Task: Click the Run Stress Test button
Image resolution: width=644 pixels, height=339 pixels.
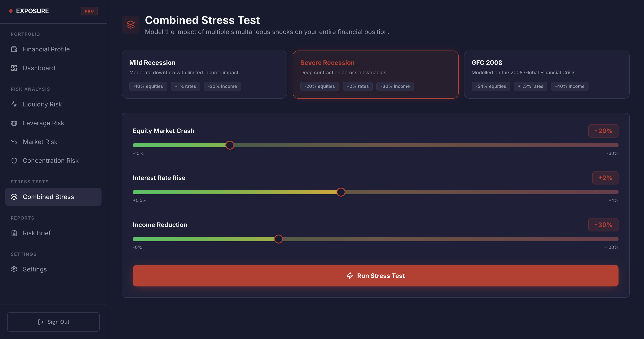Action: click(375, 276)
